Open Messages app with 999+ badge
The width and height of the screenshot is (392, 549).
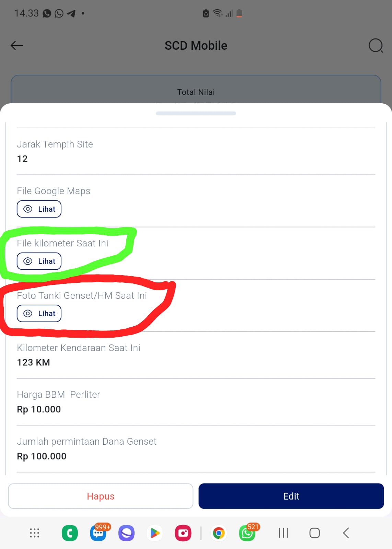click(x=99, y=533)
